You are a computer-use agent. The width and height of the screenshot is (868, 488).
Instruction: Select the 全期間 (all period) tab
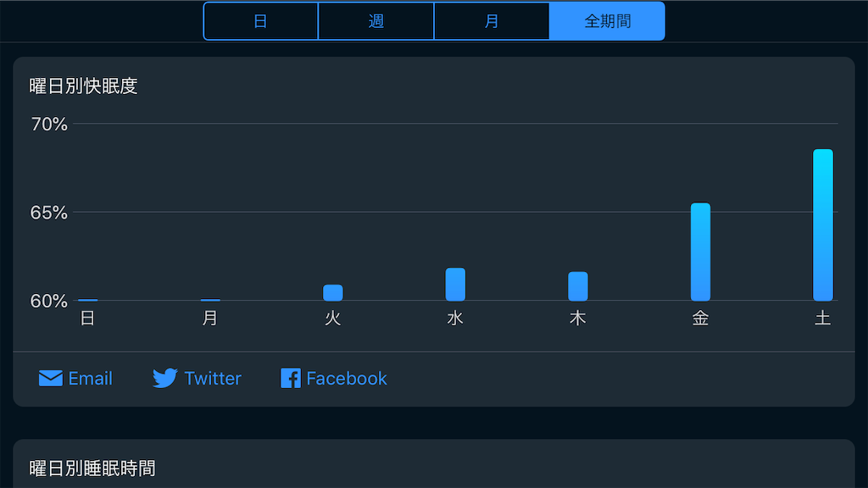(607, 21)
